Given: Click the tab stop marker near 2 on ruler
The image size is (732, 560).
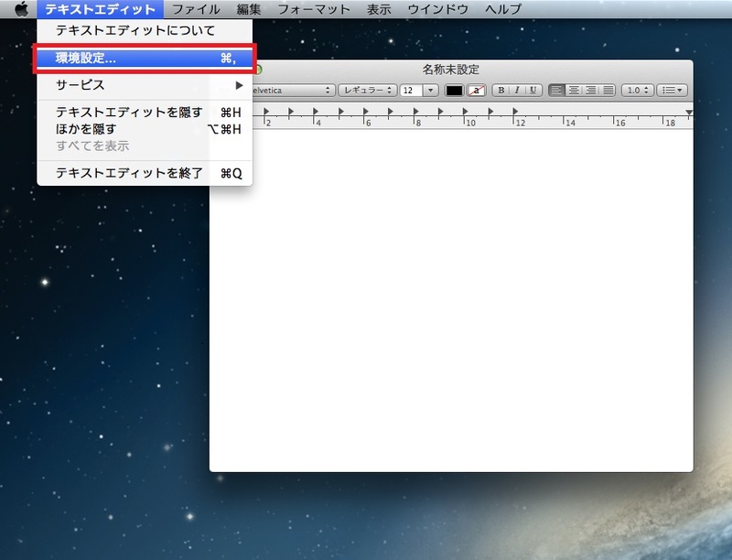Looking at the screenshot, I should click(x=266, y=111).
